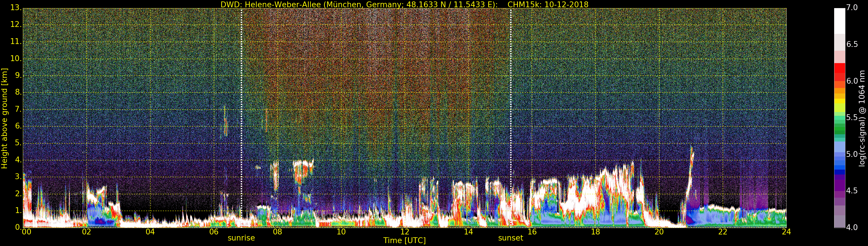
Task: Click the height axis tick label '11.'
Action: tap(16, 41)
